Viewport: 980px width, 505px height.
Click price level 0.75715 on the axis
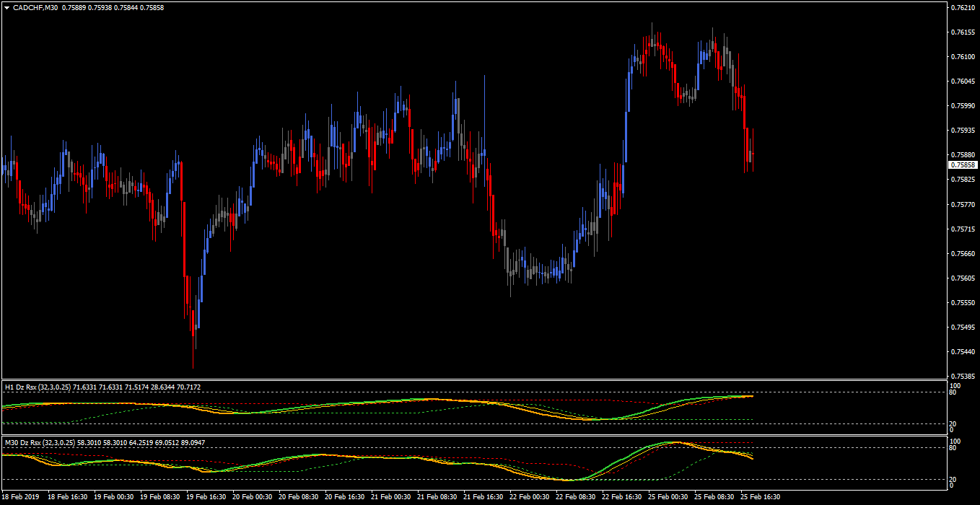click(x=962, y=229)
